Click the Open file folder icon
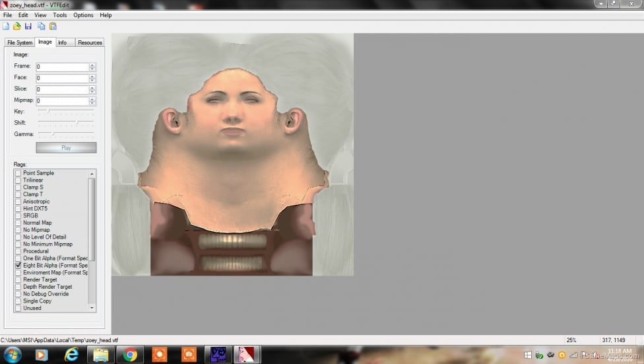Viewport: 644px width, 364px height. click(x=17, y=26)
